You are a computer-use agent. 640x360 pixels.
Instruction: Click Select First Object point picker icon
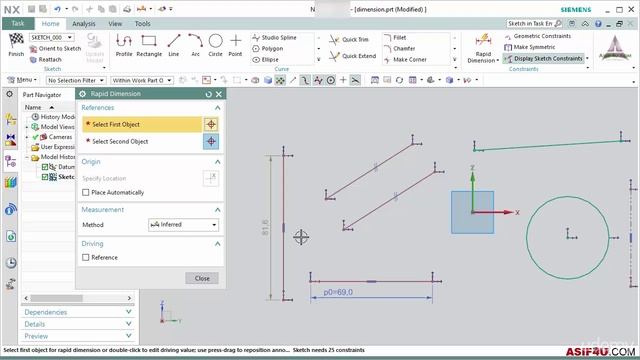211,124
